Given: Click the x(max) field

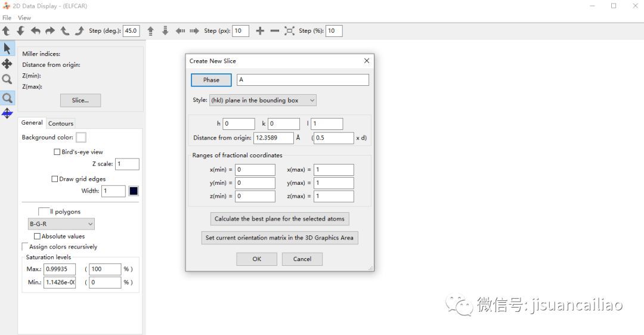Looking at the screenshot, I should pos(334,169).
